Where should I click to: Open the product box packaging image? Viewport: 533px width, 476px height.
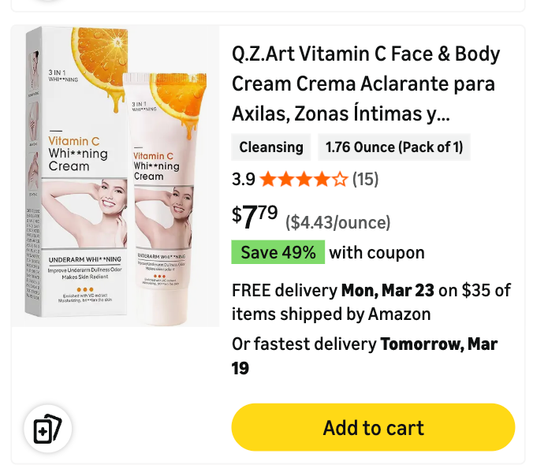point(77,171)
